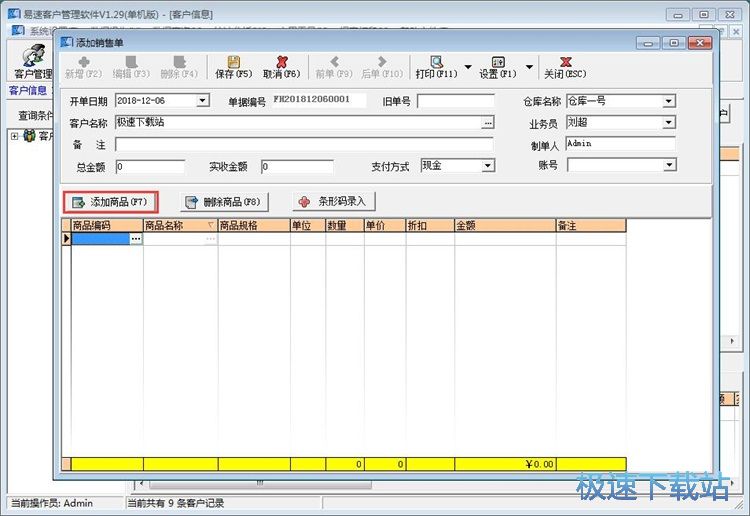The height and width of the screenshot is (516, 750).
Task: Cancel editing with 取消 (F6)
Action: coord(281,67)
